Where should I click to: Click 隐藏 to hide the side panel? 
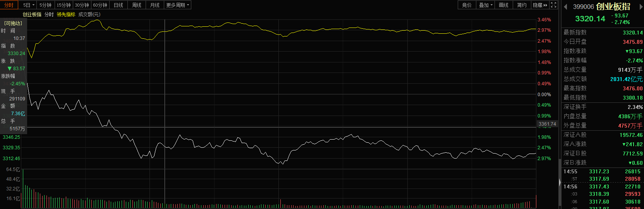(540, 5)
